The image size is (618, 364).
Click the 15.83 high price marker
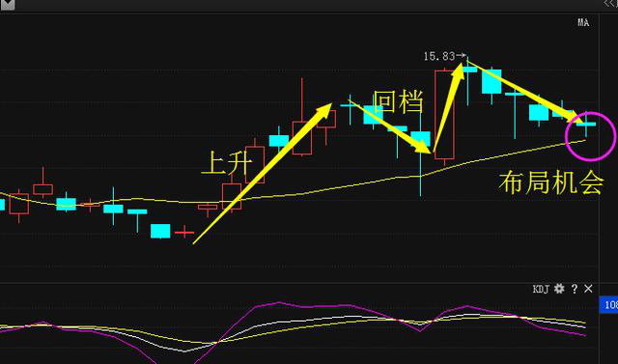pos(439,56)
